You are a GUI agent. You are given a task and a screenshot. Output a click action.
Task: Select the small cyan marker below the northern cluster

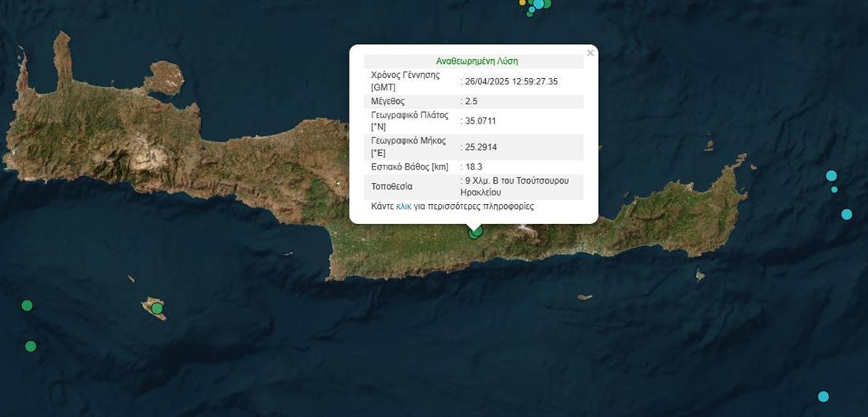pos(531,10)
